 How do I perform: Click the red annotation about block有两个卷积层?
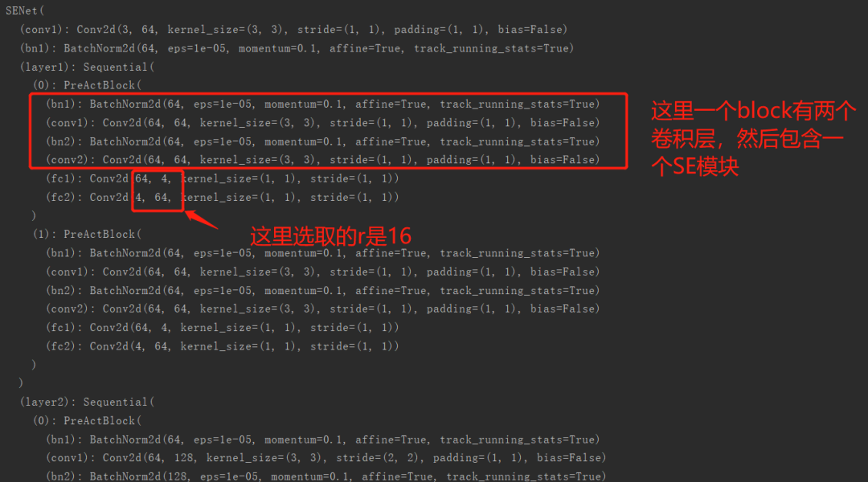(x=753, y=138)
